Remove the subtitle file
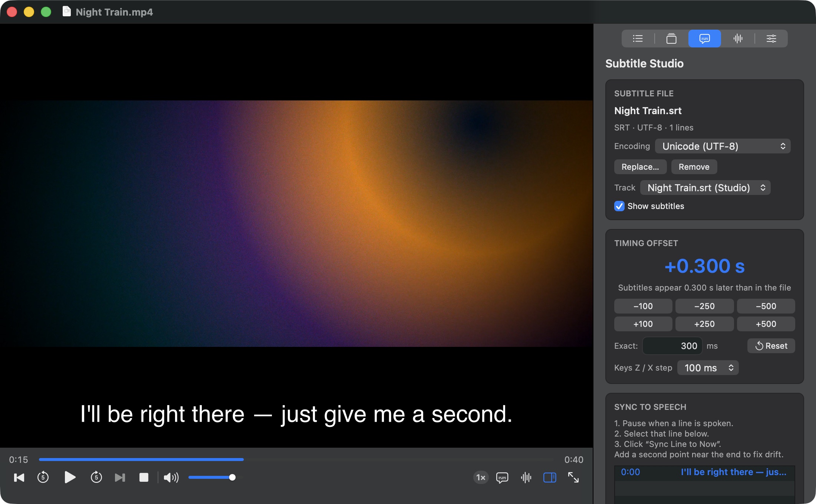The height and width of the screenshot is (504, 816). pos(694,167)
